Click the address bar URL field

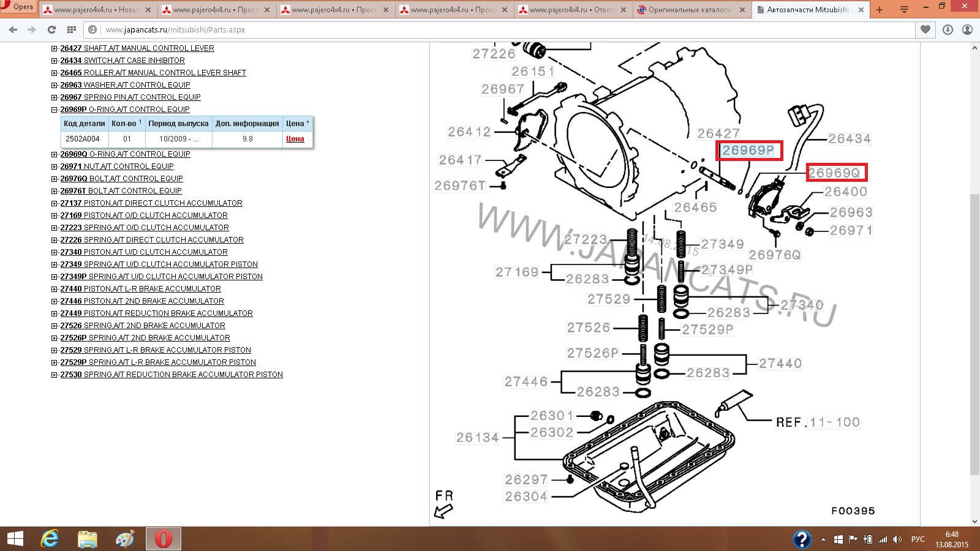(x=490, y=29)
